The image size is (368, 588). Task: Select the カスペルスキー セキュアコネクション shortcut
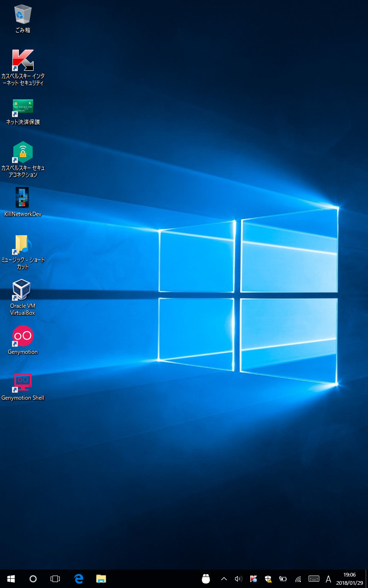23,160
